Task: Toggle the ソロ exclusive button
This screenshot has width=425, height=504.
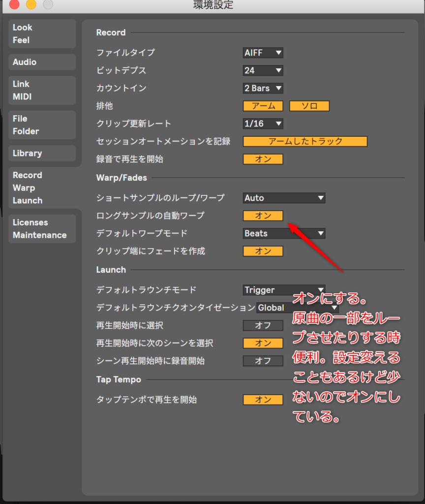Action: 309,106
